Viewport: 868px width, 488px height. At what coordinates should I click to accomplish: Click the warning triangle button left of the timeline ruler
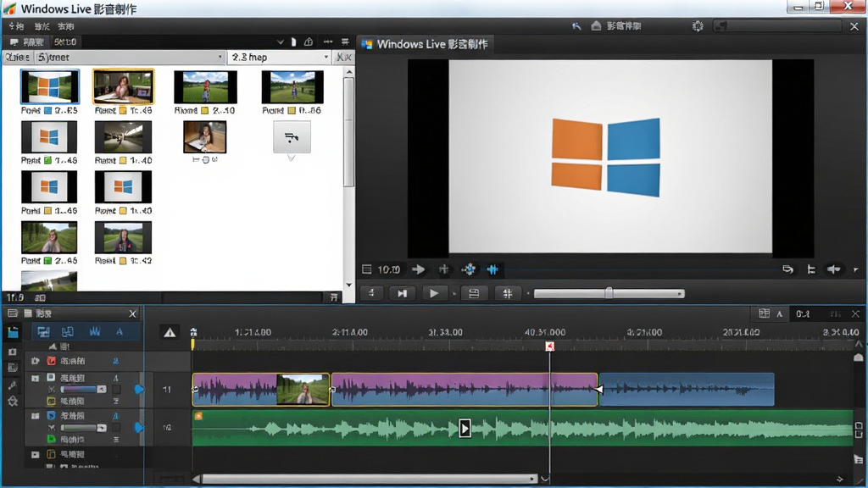170,332
